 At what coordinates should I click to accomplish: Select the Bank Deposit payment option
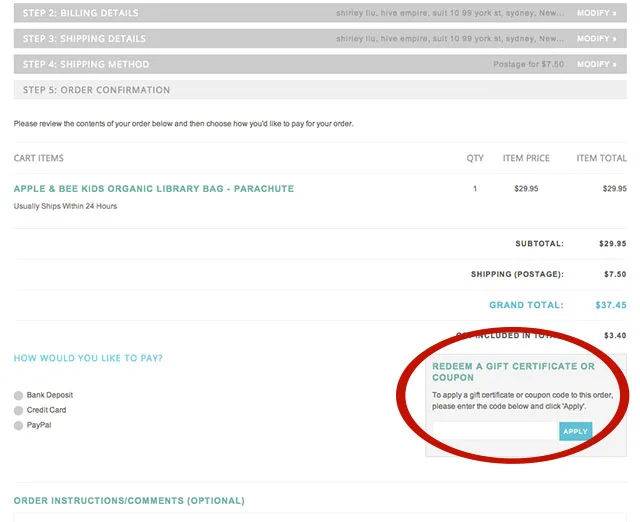tap(18, 396)
